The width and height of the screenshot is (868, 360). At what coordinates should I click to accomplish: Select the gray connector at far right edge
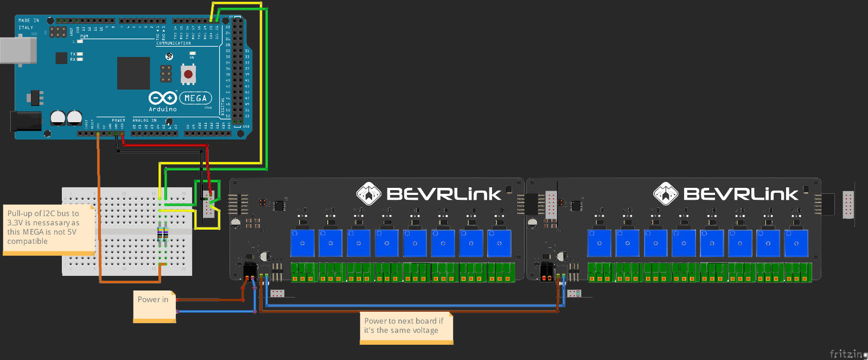click(x=848, y=205)
